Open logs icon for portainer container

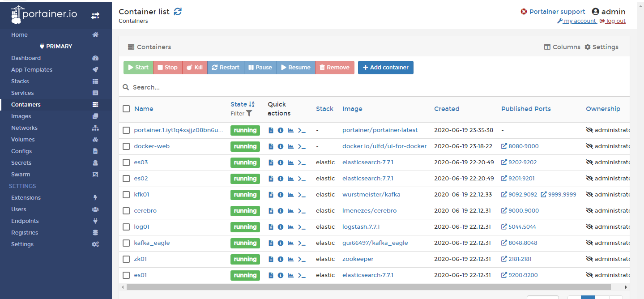point(271,130)
